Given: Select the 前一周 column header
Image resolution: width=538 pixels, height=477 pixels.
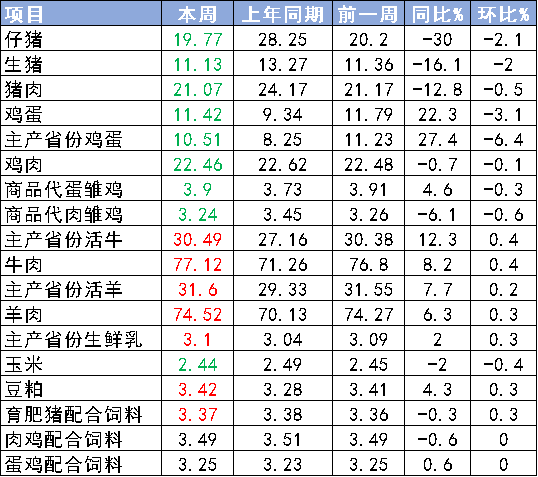Looking at the screenshot, I should (368, 14).
